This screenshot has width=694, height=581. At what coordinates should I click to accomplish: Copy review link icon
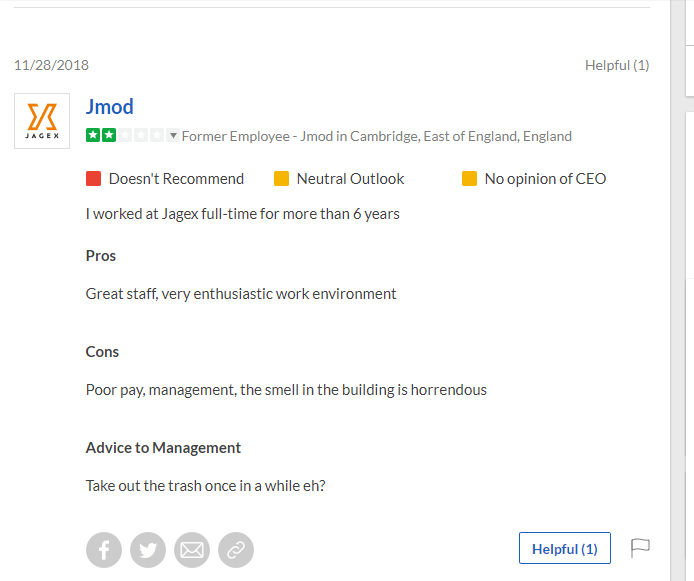coord(236,549)
